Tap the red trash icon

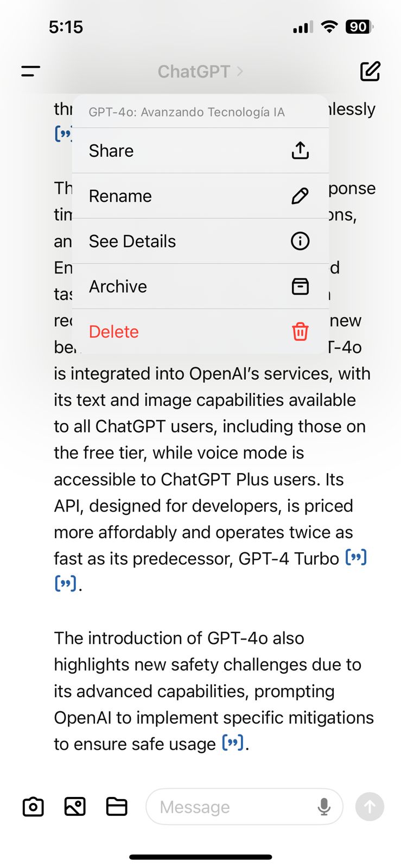(x=300, y=331)
